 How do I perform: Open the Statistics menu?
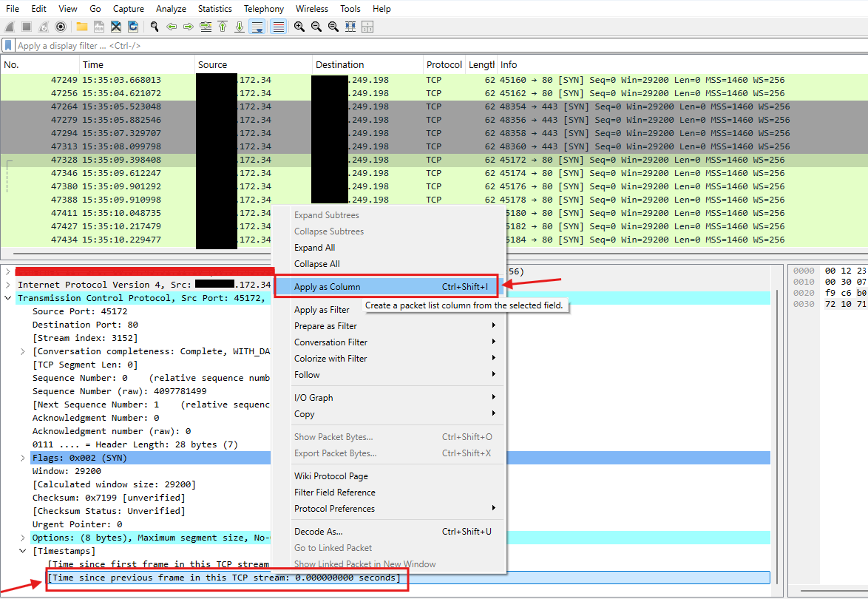[214, 9]
